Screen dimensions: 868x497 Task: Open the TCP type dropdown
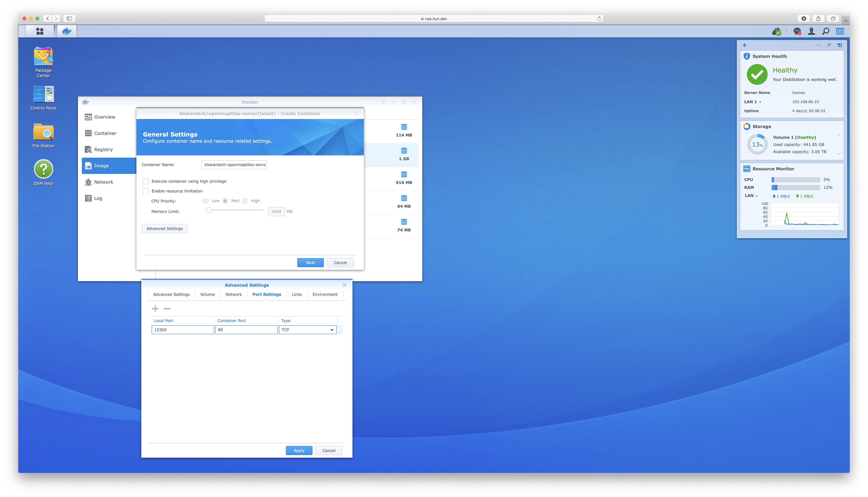pyautogui.click(x=331, y=330)
